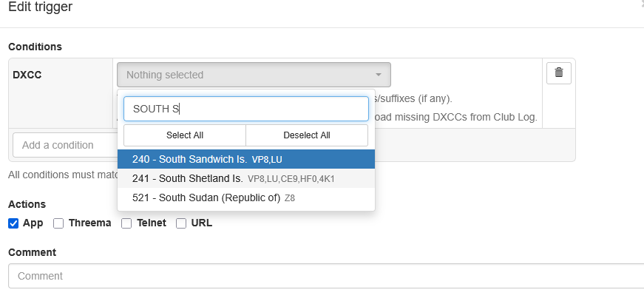The width and height of the screenshot is (644, 304).
Task: Close the Edit trigger dialog
Action: click(x=641, y=4)
